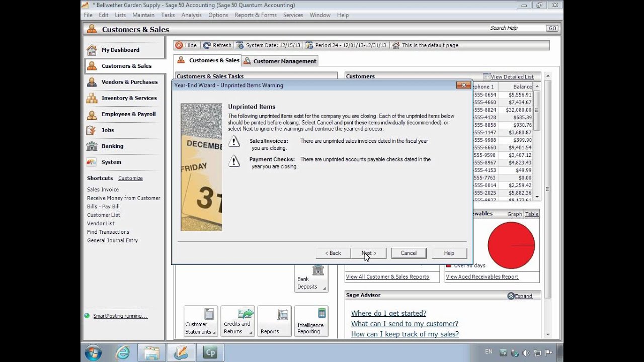
Task: Click the Refresh toolbar icon
Action: coord(207,45)
